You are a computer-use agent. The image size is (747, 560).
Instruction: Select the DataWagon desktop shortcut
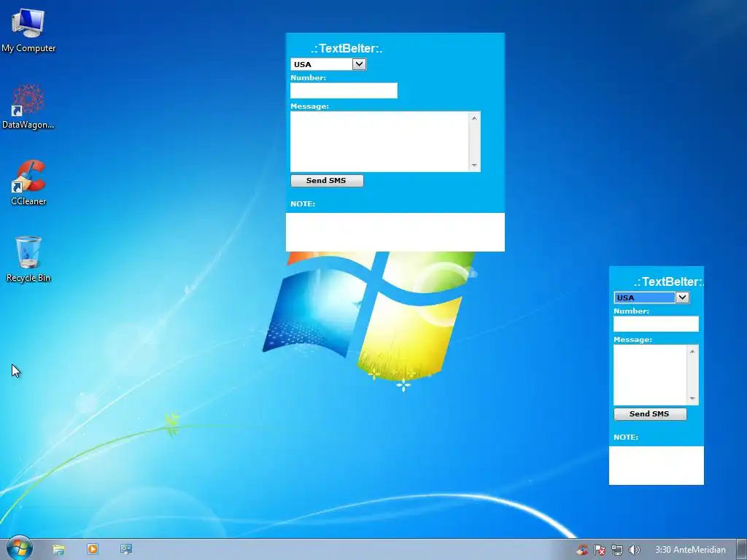click(28, 106)
